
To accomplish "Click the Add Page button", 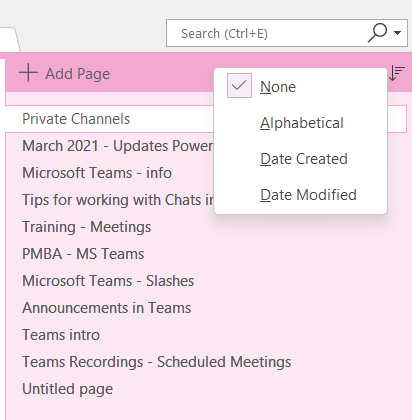I will 64,73.
